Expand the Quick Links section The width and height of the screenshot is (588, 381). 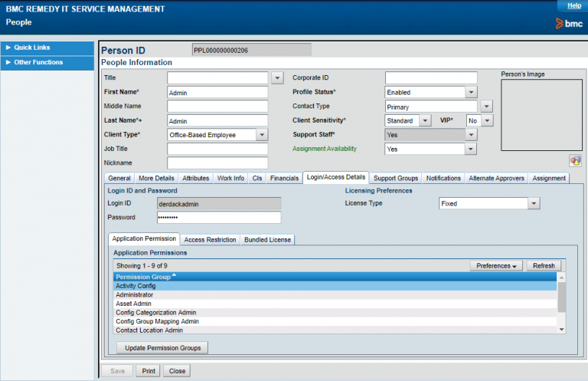coord(31,48)
